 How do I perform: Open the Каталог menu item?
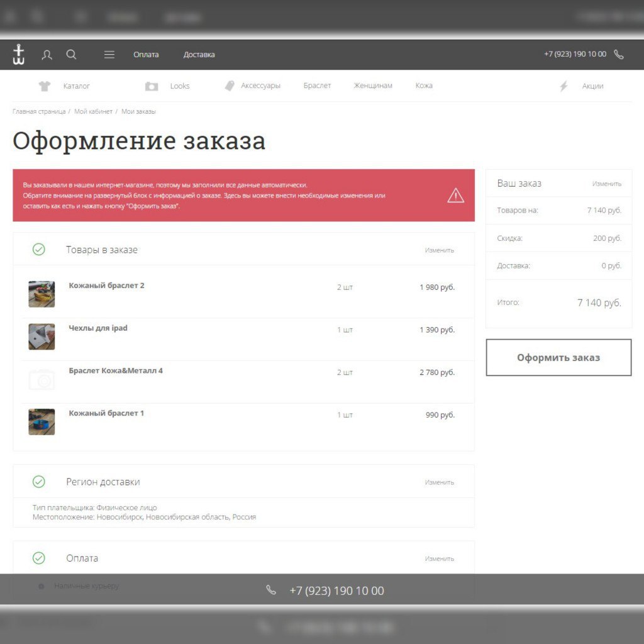[x=76, y=86]
